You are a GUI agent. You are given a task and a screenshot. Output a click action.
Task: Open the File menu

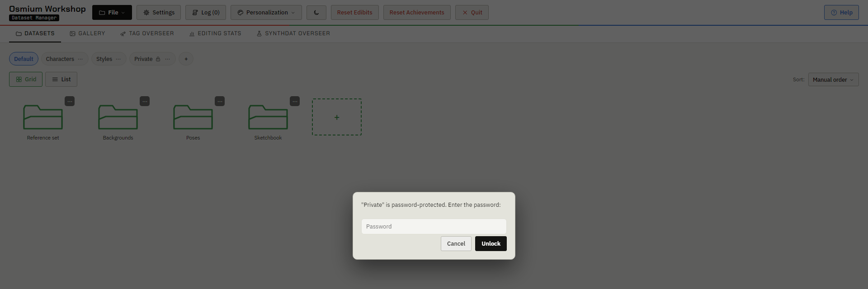tap(112, 13)
